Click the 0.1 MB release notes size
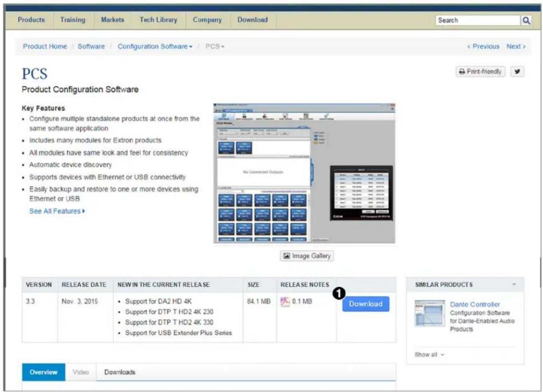This screenshot has width=543, height=392. pyautogui.click(x=302, y=301)
